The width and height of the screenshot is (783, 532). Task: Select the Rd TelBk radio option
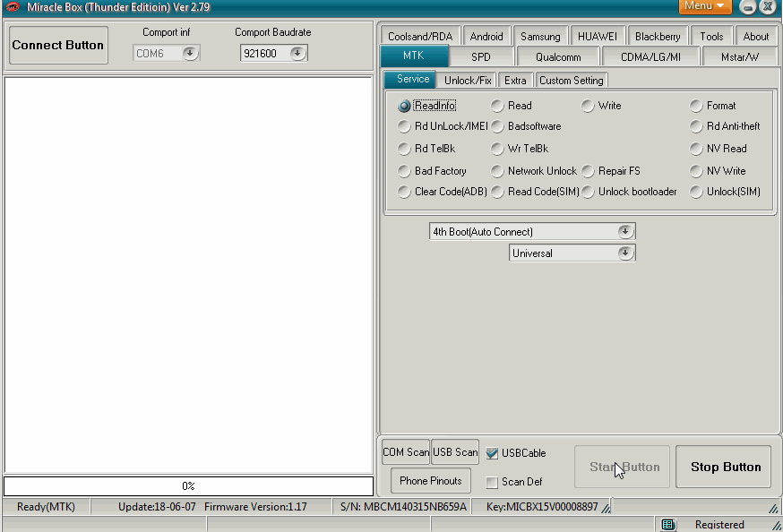[404, 149]
